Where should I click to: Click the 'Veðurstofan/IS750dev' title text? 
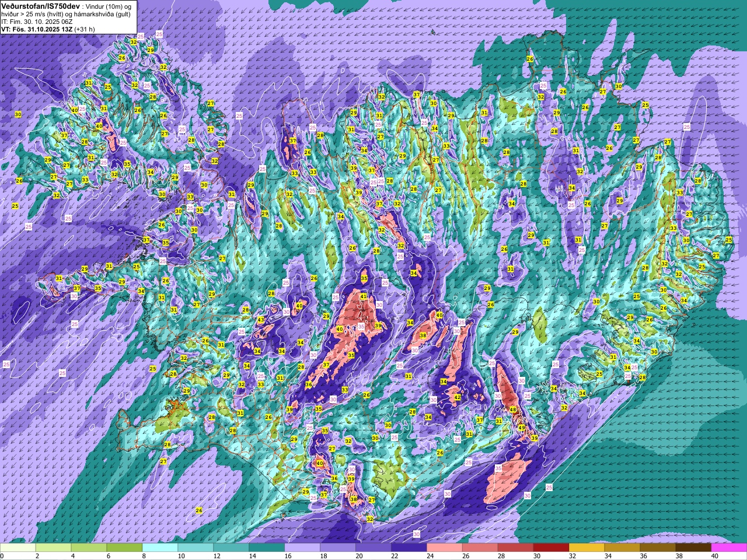[x=40, y=6]
